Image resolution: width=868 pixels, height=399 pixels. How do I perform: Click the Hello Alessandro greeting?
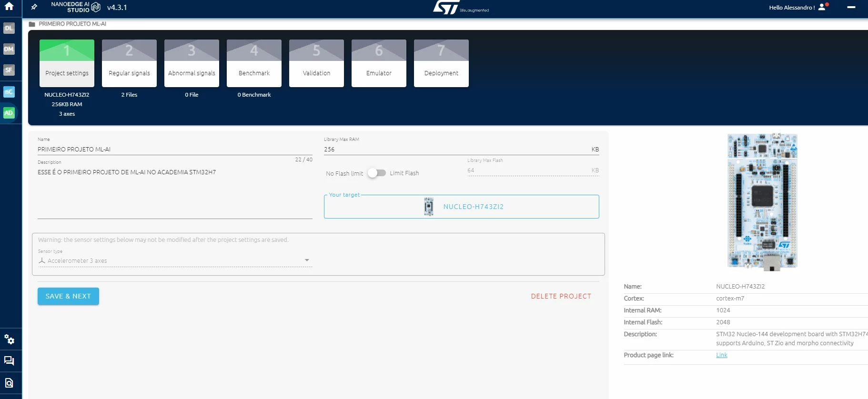point(792,8)
